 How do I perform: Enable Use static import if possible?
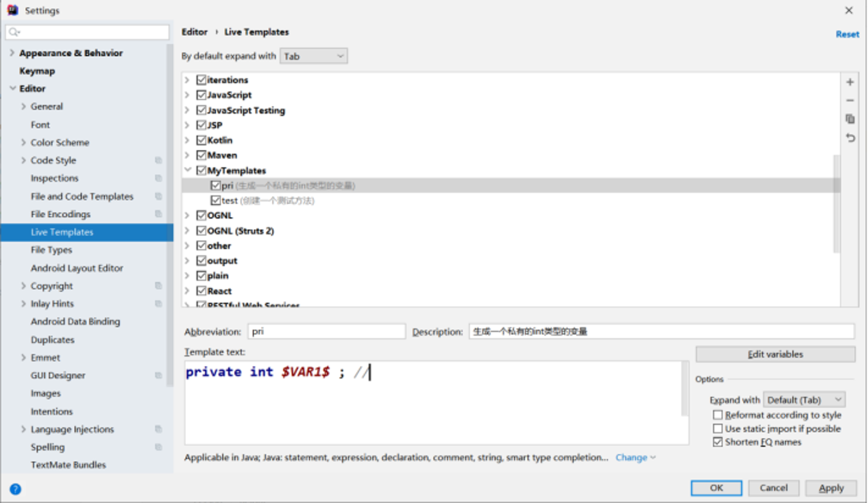coord(718,429)
